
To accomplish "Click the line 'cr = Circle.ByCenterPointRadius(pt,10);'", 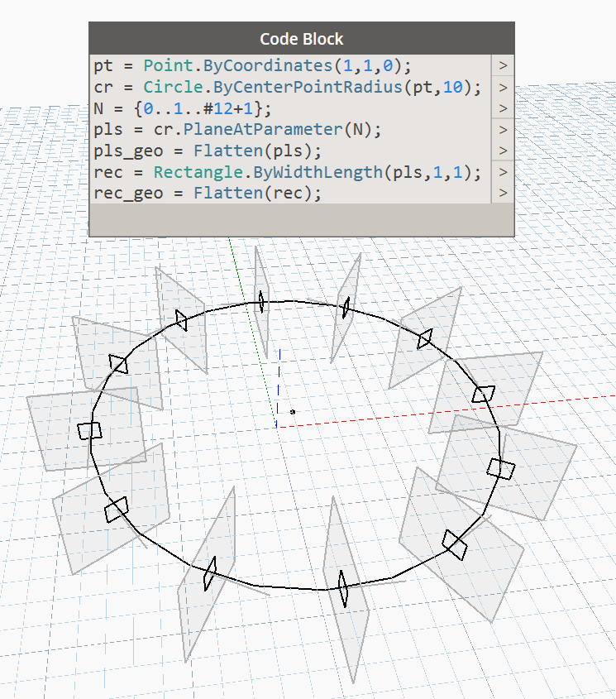I will click(288, 87).
